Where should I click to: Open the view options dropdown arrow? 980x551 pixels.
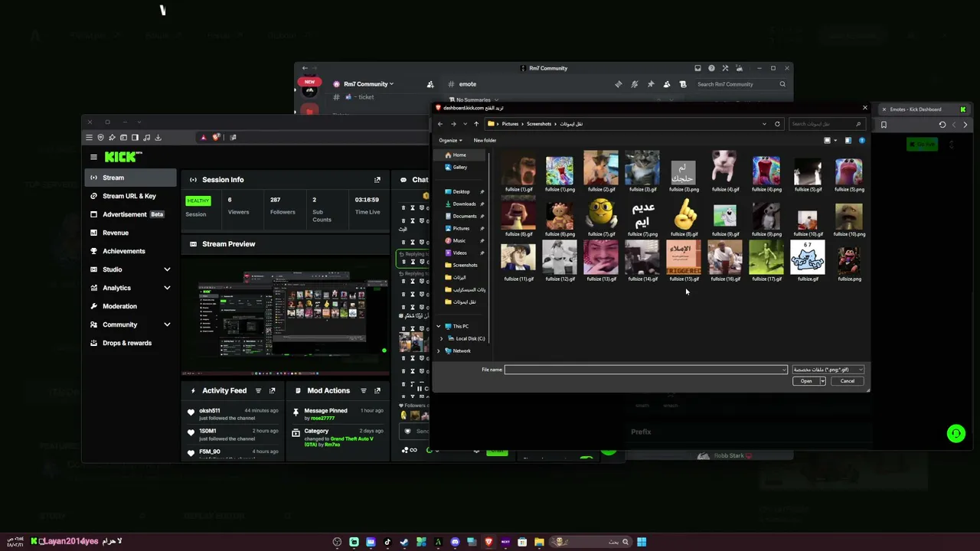pos(835,141)
